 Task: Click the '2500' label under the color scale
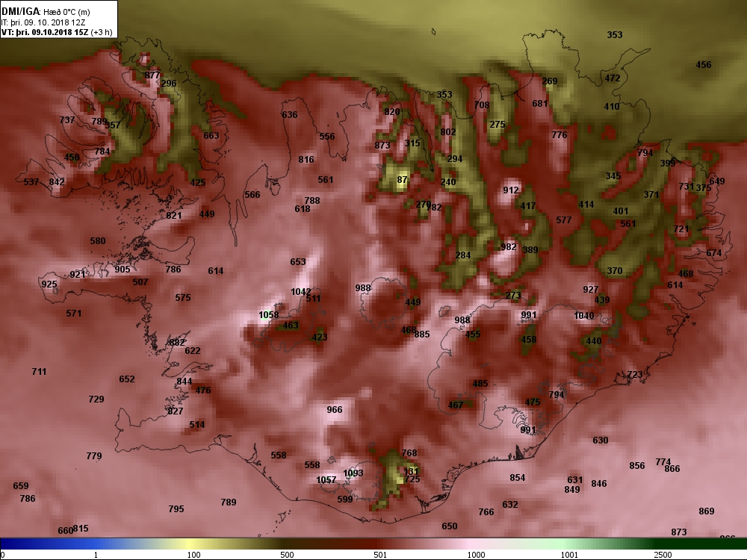pyautogui.click(x=663, y=555)
